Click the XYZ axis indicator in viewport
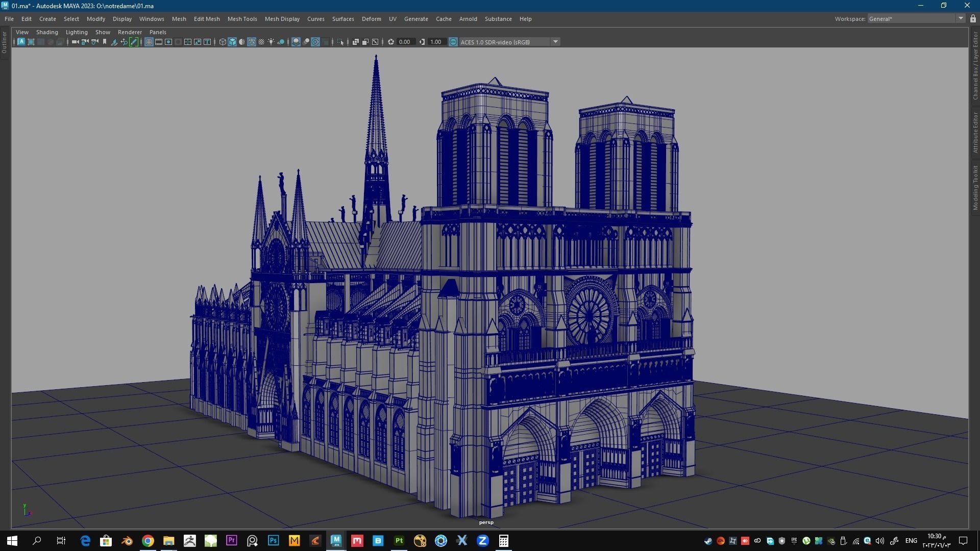Screen dimensions: 980x551 point(27,510)
